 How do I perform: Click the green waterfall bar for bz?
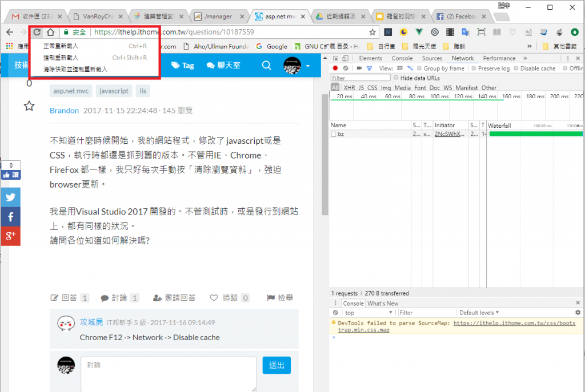[536, 134]
